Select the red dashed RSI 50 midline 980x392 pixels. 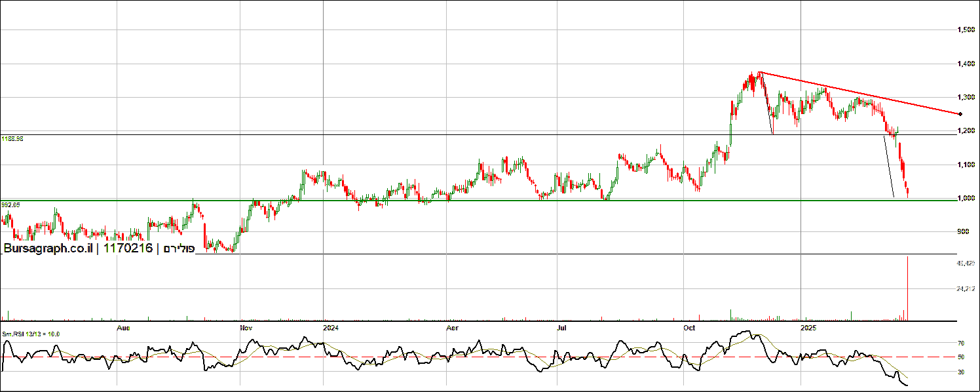pyautogui.click(x=478, y=357)
